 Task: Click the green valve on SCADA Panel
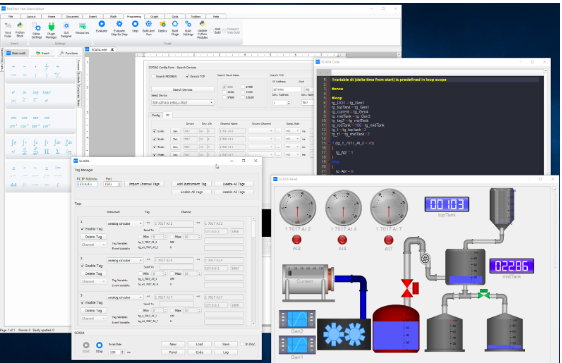(x=484, y=294)
